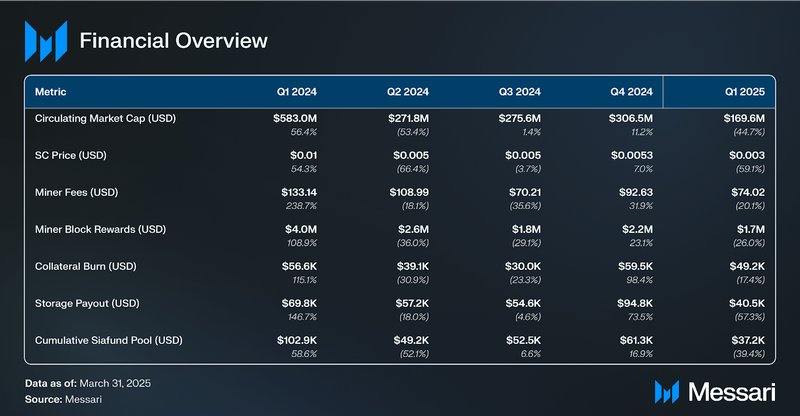Click the Financial Overview title
Screen dimensions: 800x416
[173, 41]
